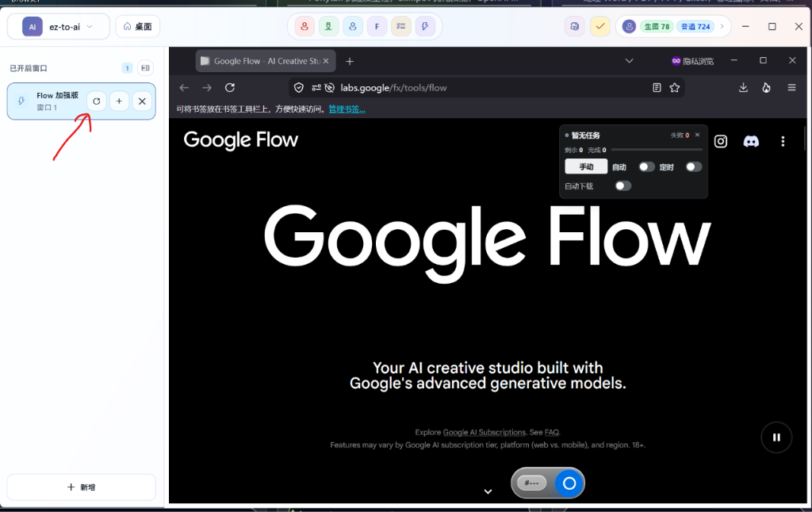Go back in browser history
The height and width of the screenshot is (512, 812).
(x=184, y=87)
